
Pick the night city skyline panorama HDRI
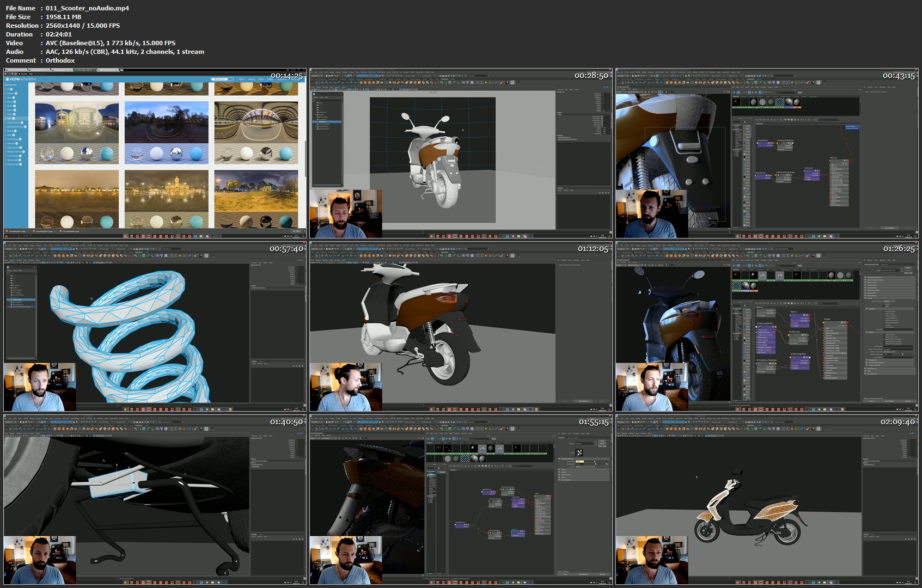click(77, 199)
